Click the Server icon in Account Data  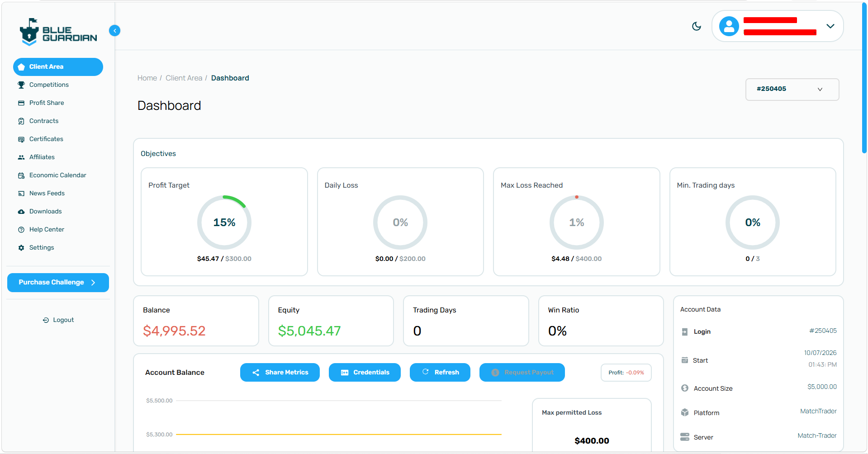pyautogui.click(x=685, y=437)
